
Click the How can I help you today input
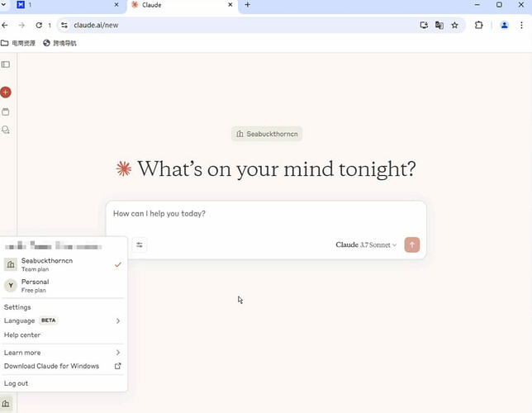(266, 214)
